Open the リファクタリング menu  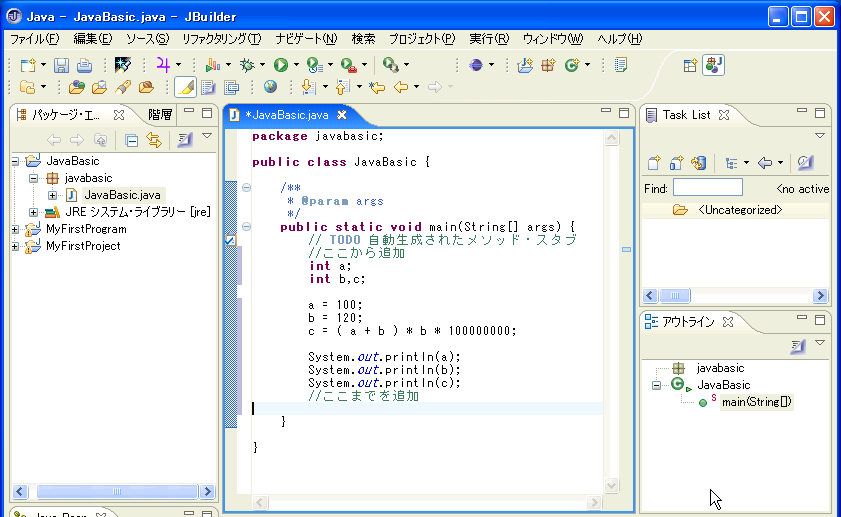click(221, 39)
